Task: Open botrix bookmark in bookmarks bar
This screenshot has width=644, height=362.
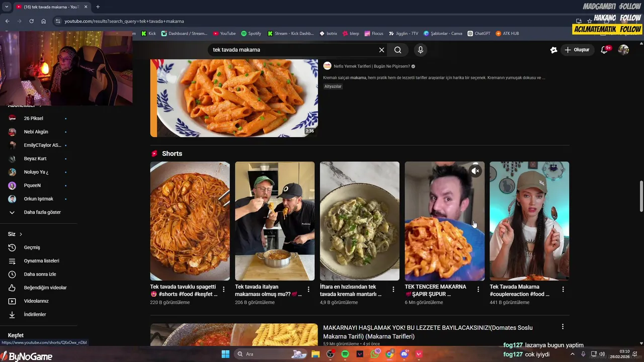Action: (329, 33)
